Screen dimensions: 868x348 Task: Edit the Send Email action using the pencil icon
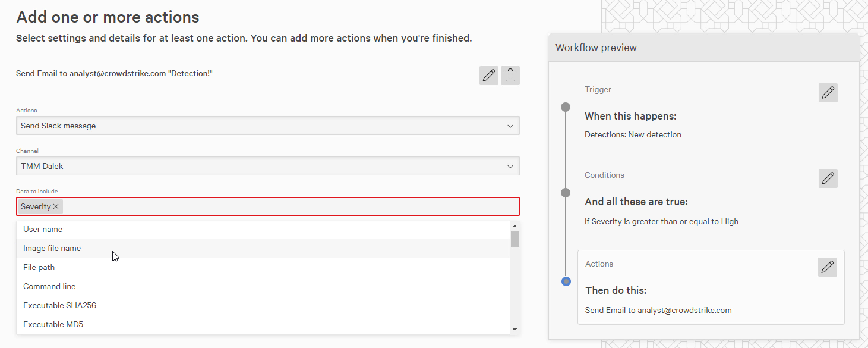tap(488, 75)
